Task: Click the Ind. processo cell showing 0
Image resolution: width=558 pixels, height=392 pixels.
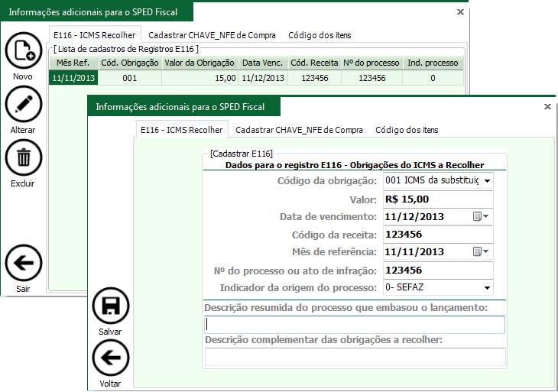Action: pos(433,78)
